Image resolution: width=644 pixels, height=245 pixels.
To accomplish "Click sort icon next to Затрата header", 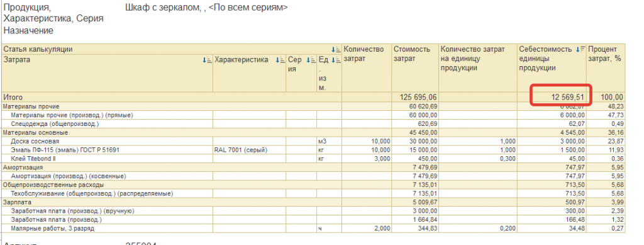I will coord(208,60).
